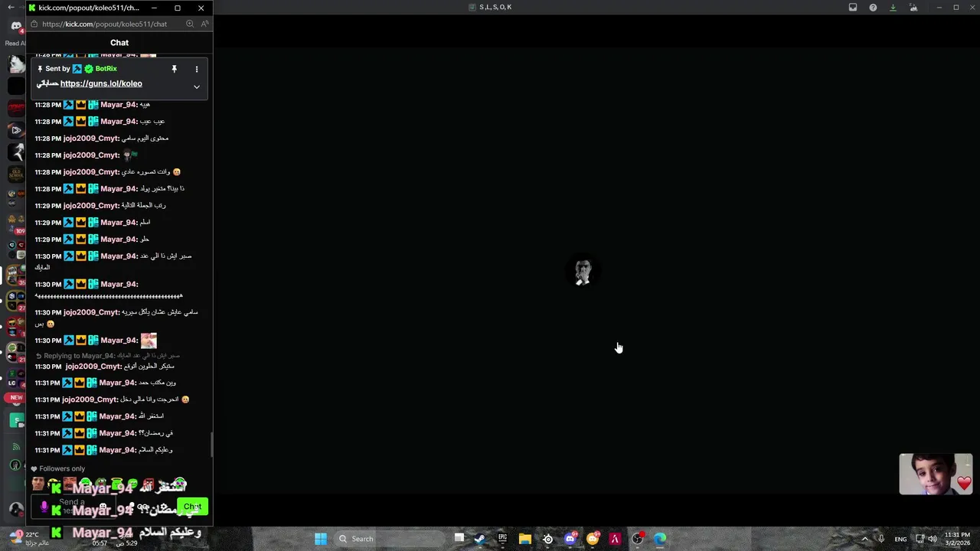Open the guns.lol/koleo pinned link
The width and height of the screenshot is (980, 551).
tap(101, 83)
